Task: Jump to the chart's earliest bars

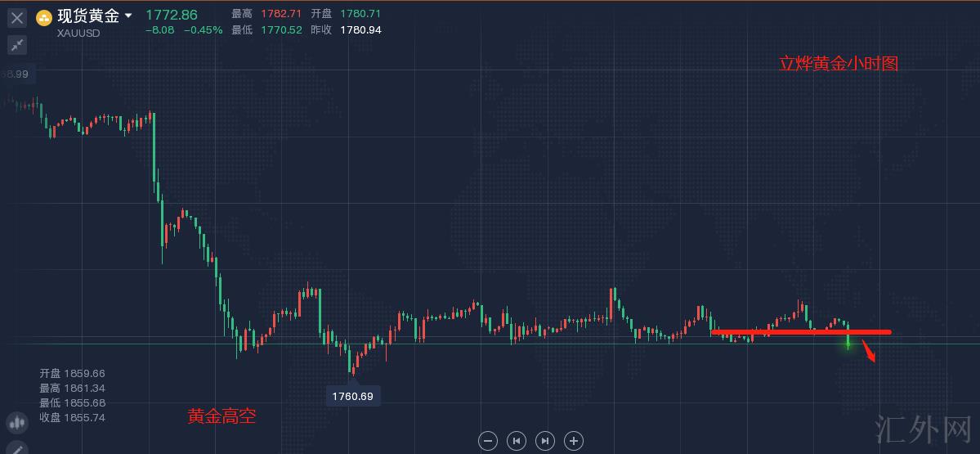Action: pyautogui.click(x=517, y=441)
